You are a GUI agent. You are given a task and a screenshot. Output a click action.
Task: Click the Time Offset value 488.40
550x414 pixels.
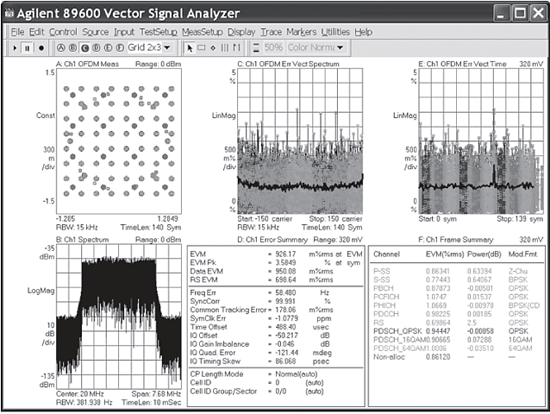[286, 327]
